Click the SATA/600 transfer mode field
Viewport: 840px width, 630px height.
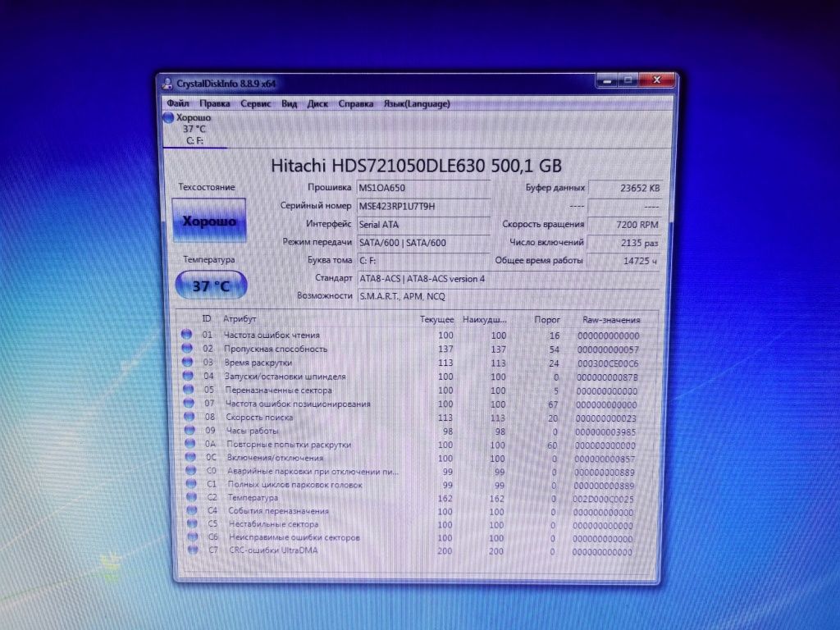(423, 243)
